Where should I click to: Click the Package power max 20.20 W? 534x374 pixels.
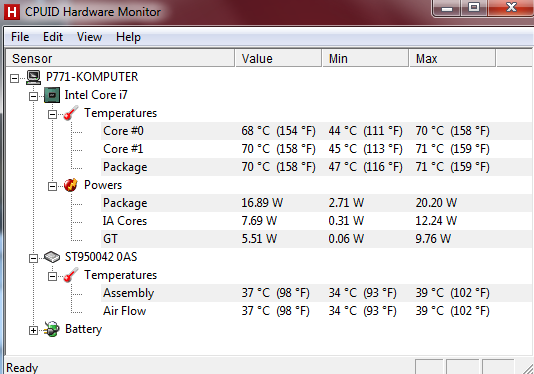[436, 203]
